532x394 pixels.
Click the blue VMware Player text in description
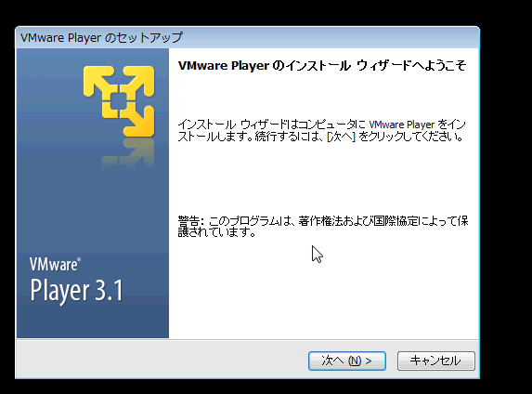[402, 125]
